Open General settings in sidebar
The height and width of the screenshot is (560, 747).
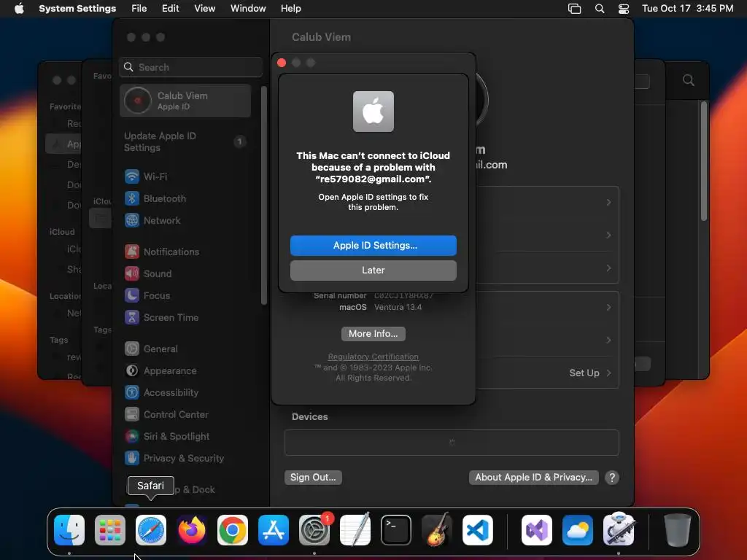click(x=151, y=349)
